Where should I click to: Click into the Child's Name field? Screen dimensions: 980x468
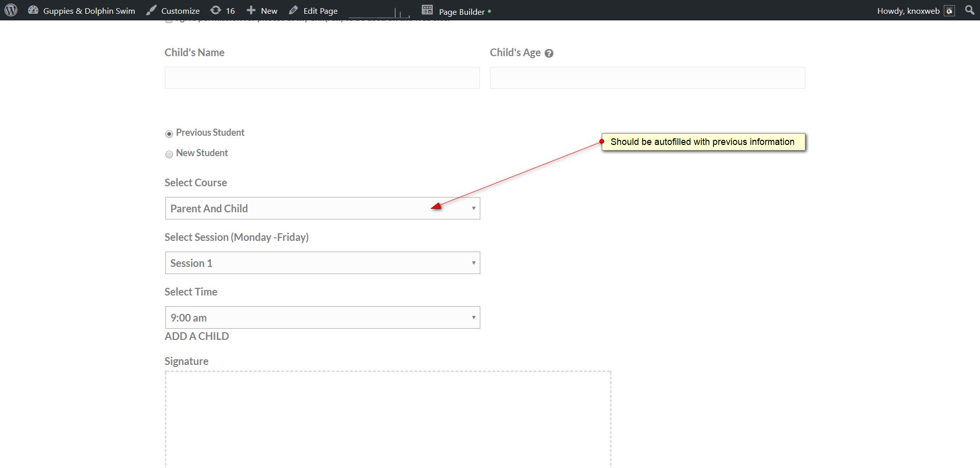coord(322,78)
